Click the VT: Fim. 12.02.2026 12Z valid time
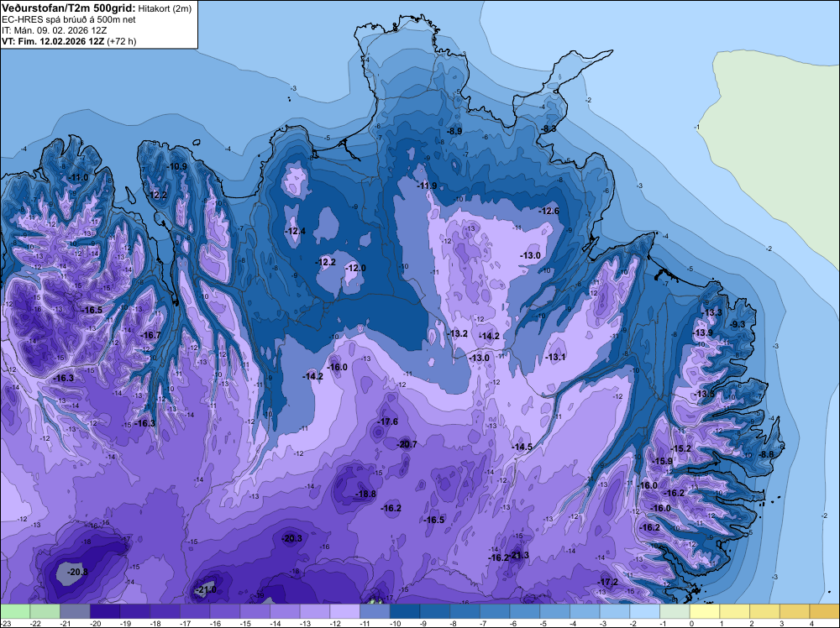Image resolution: width=840 pixels, height=628 pixels. point(53,41)
